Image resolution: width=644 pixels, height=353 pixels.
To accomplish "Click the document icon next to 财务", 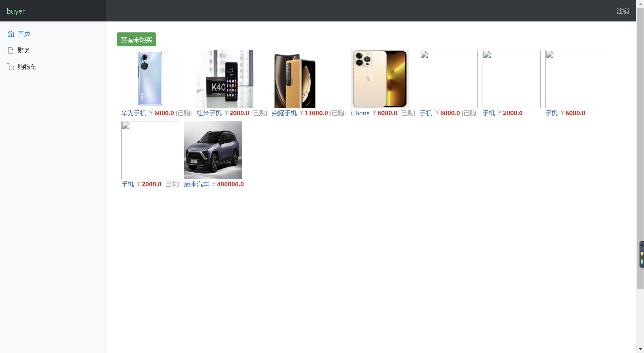I will click(x=11, y=50).
